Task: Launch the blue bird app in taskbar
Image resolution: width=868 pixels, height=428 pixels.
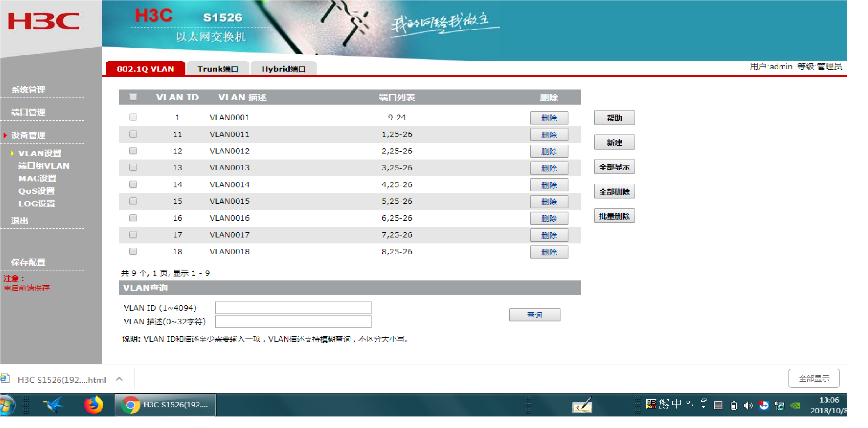Action: click(x=53, y=405)
